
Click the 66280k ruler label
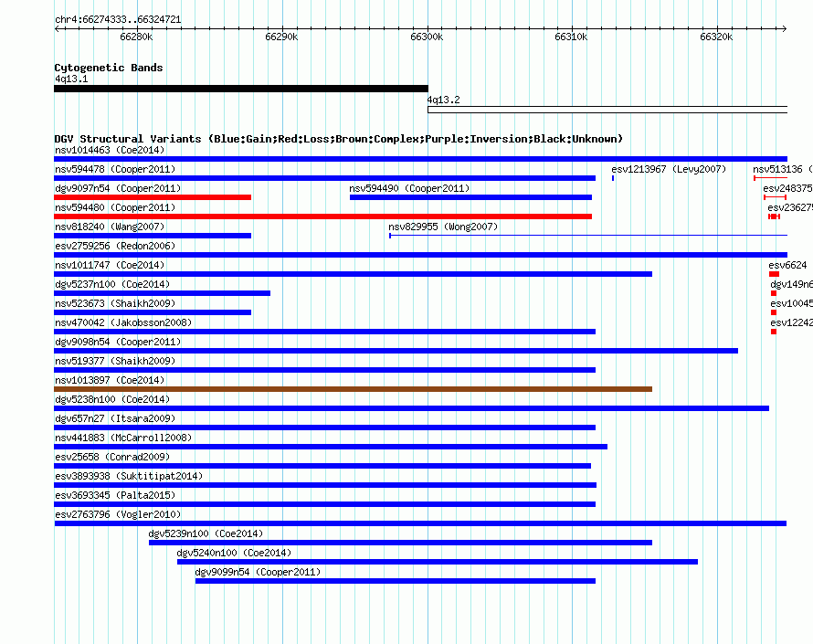click(136, 37)
